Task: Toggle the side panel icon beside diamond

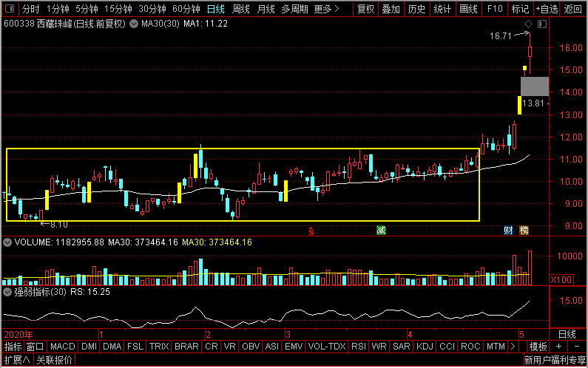Action: (x=542, y=24)
